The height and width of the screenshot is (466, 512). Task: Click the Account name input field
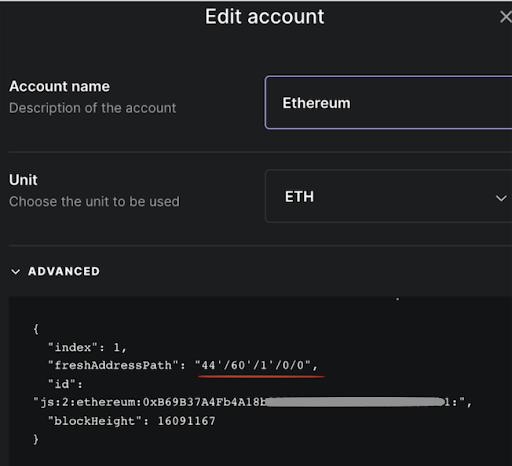tap(389, 102)
